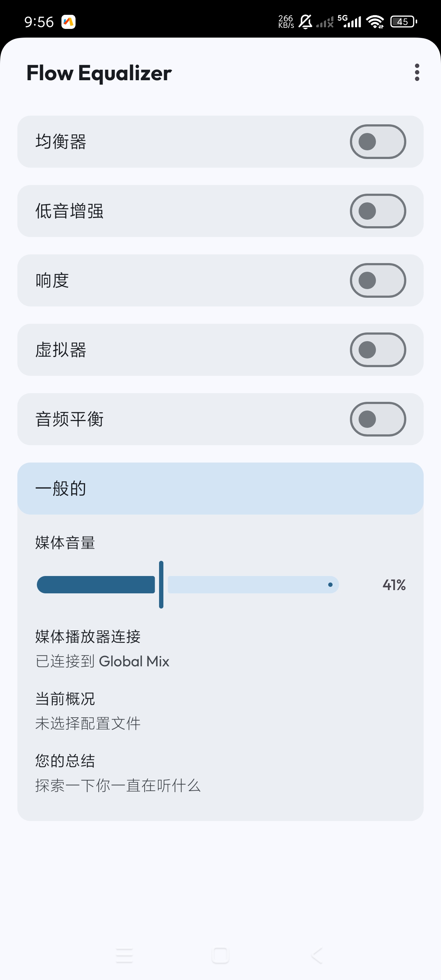Tap the Android home navigation button
Viewport: 441px width, 980px height.
(x=220, y=955)
